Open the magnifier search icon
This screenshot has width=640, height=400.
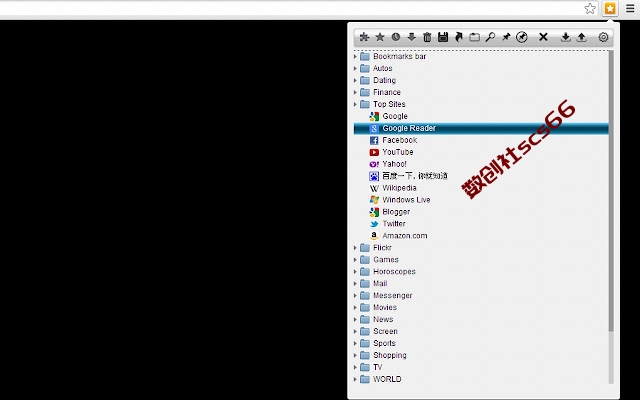click(x=490, y=37)
